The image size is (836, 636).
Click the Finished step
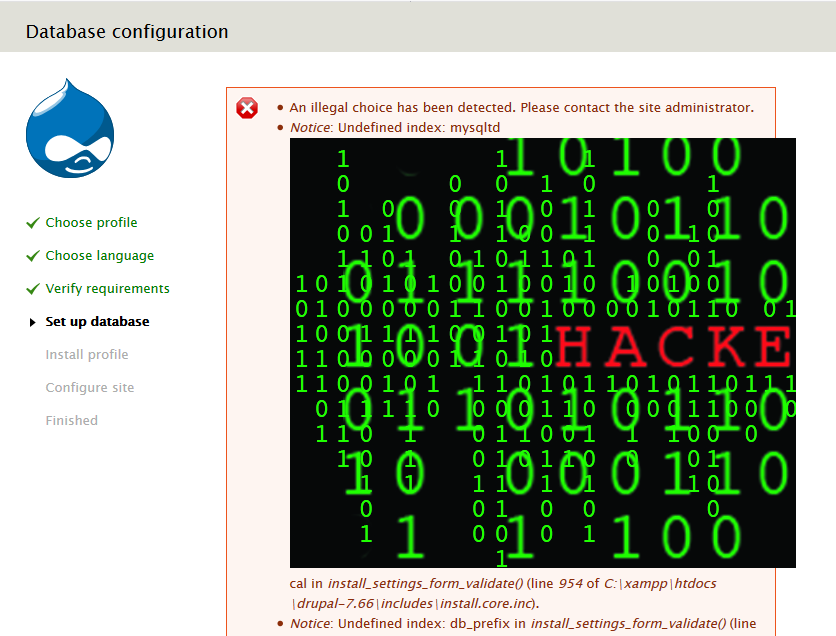(71, 421)
